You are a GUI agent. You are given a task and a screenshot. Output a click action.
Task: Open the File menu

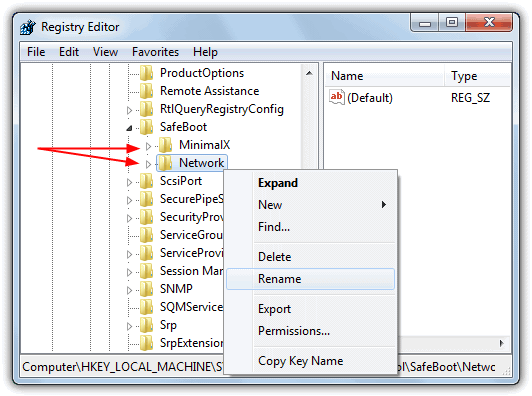(36, 52)
